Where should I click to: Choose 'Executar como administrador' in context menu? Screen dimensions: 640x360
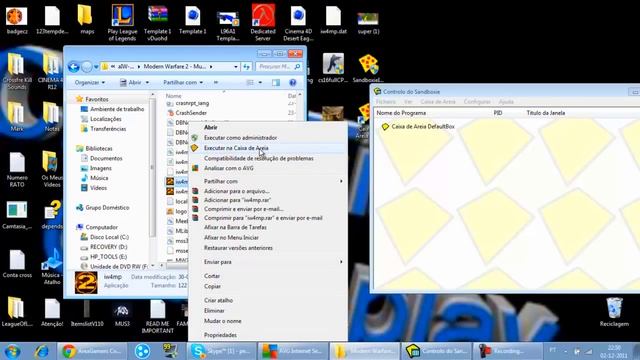click(x=240, y=138)
